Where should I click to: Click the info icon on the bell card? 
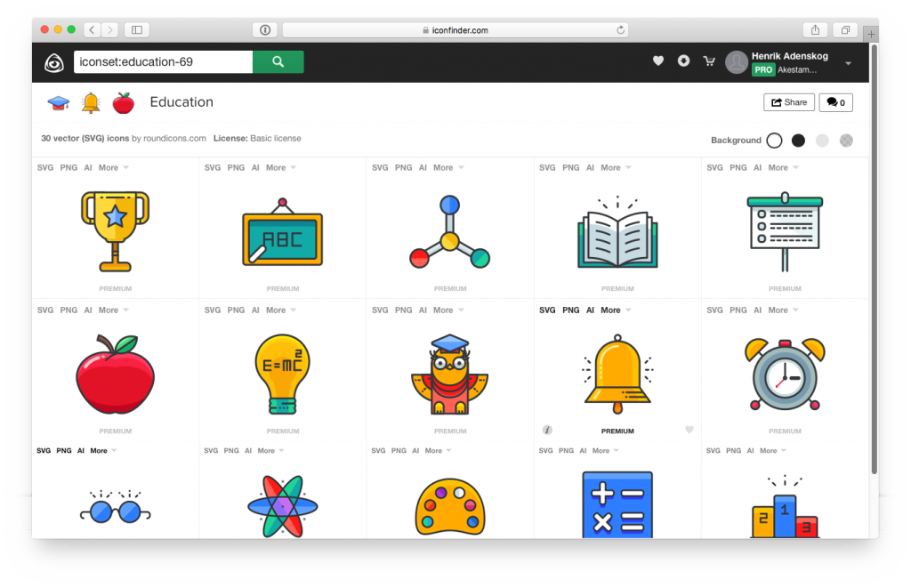pyautogui.click(x=546, y=430)
